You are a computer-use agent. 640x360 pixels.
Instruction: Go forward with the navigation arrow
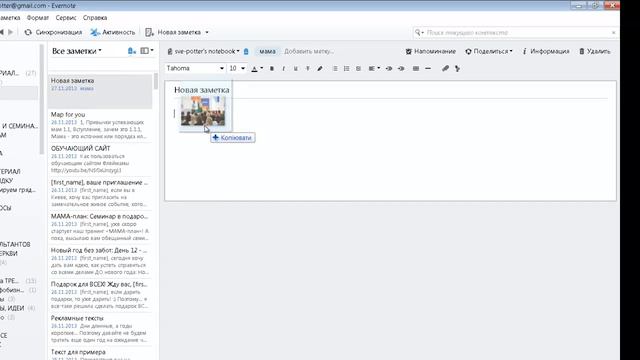click(11, 32)
